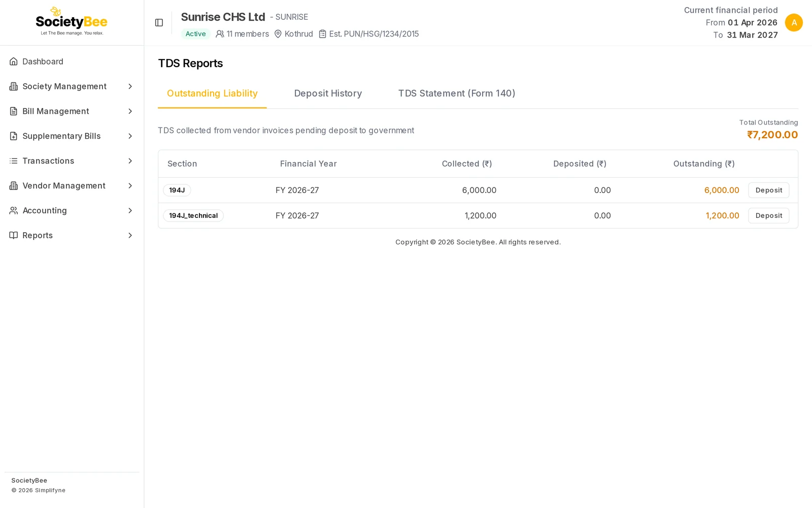Click Sunrise CHS Ltd society name
Viewport: 812px width, 508px height.
223,17
